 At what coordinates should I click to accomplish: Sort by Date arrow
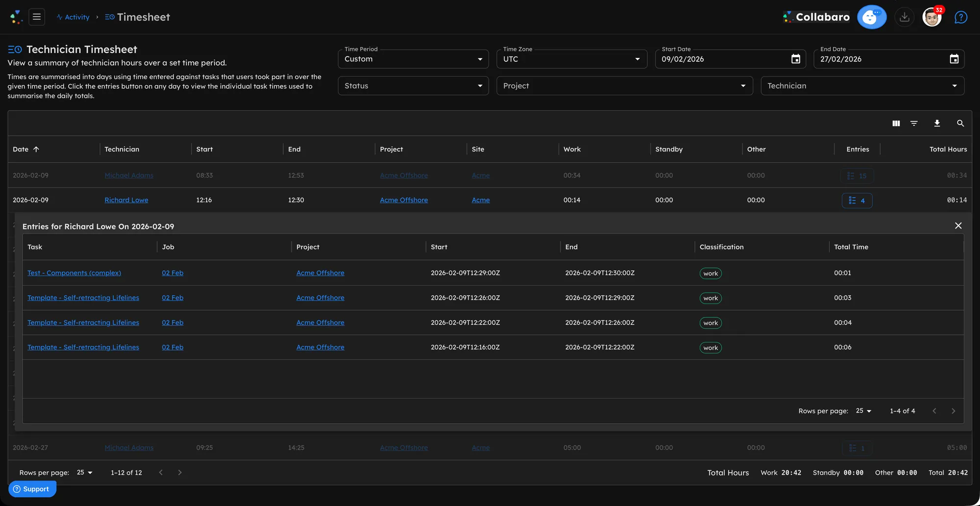36,149
